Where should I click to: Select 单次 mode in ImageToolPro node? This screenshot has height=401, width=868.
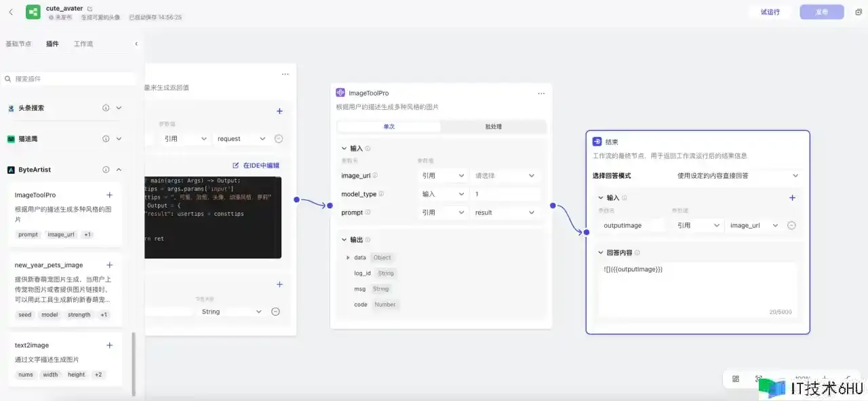[389, 127]
